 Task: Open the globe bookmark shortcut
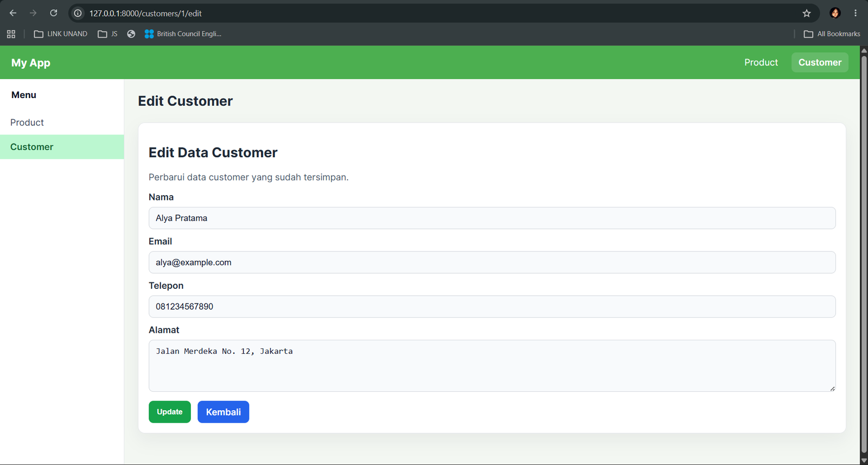(131, 34)
